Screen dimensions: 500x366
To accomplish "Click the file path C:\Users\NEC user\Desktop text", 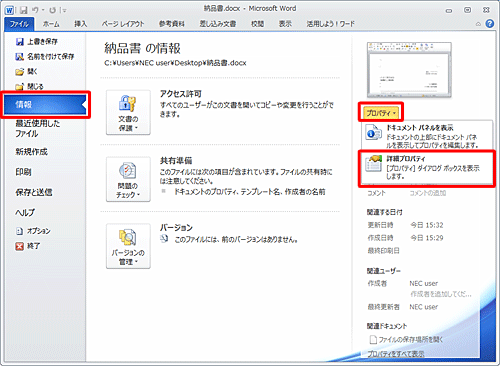I will pos(175,63).
